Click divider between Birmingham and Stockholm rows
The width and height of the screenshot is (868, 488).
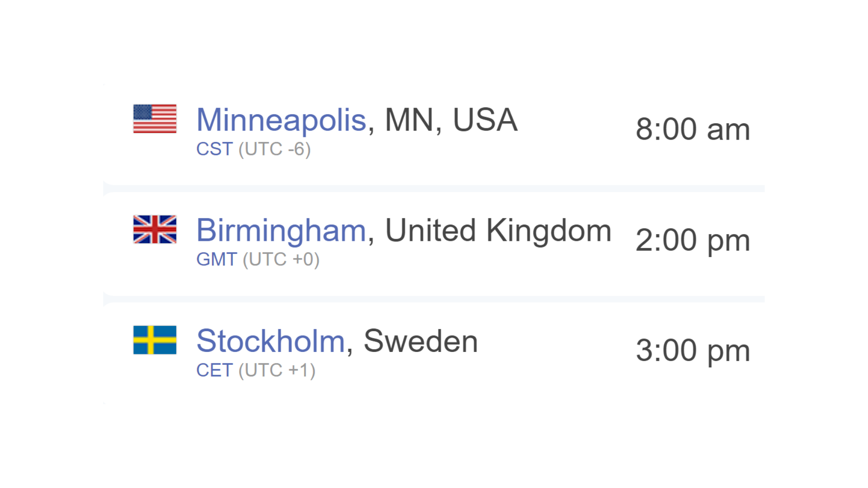click(x=434, y=299)
